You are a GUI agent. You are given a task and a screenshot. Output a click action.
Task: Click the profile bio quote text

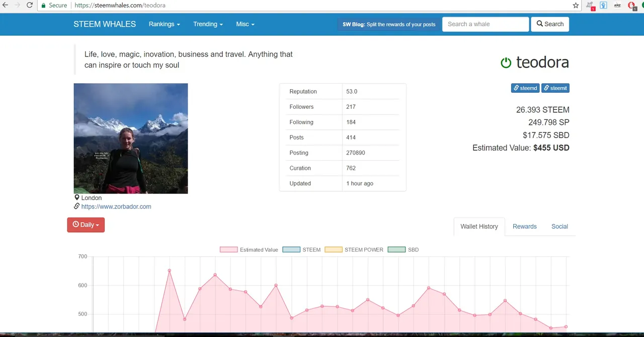(189, 59)
